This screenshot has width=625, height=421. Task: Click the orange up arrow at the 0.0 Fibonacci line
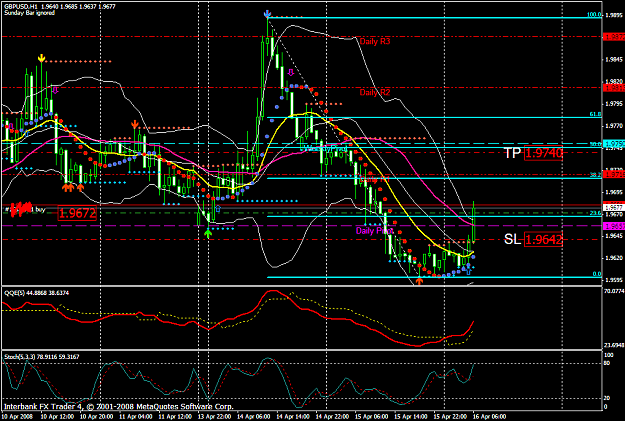[x=419, y=281]
